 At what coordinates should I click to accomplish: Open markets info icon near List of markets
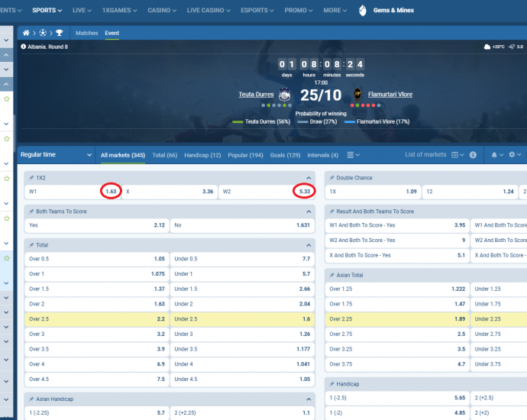tap(473, 155)
